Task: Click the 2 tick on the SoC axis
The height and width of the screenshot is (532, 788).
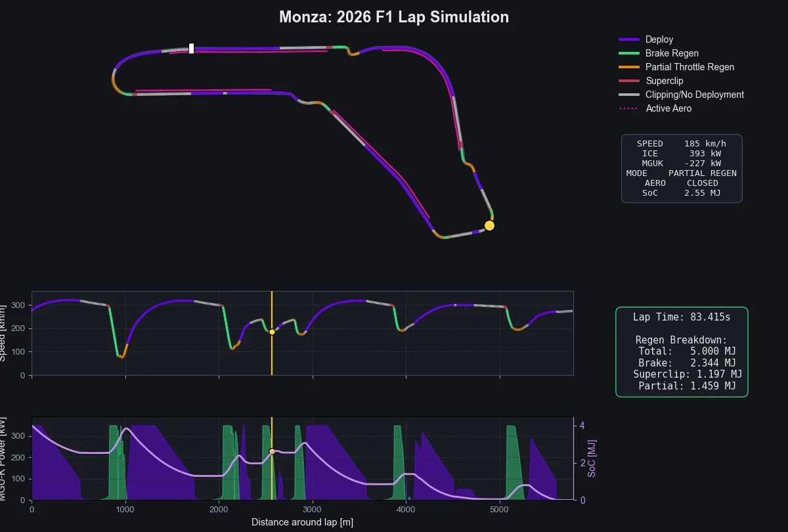Action: pos(582,463)
